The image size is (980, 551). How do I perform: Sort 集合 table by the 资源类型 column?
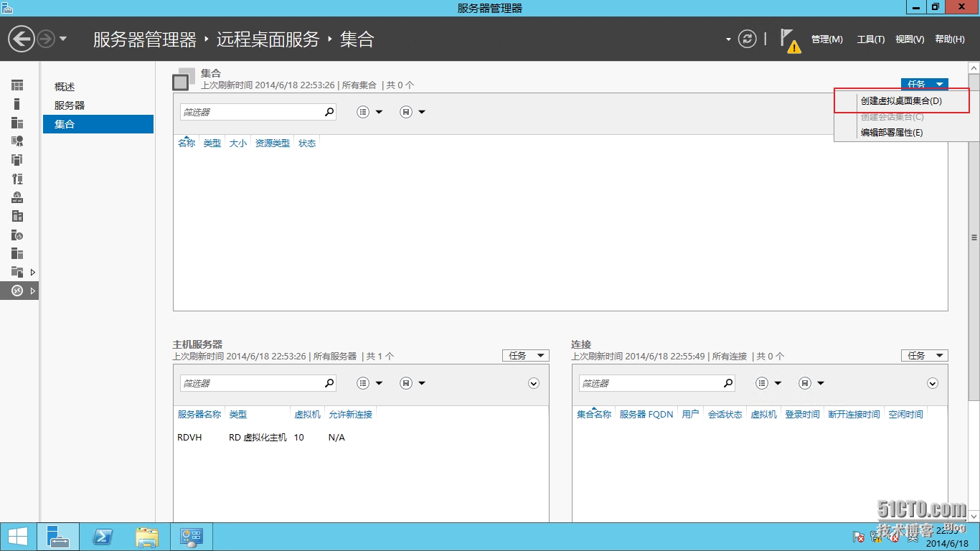tap(273, 143)
